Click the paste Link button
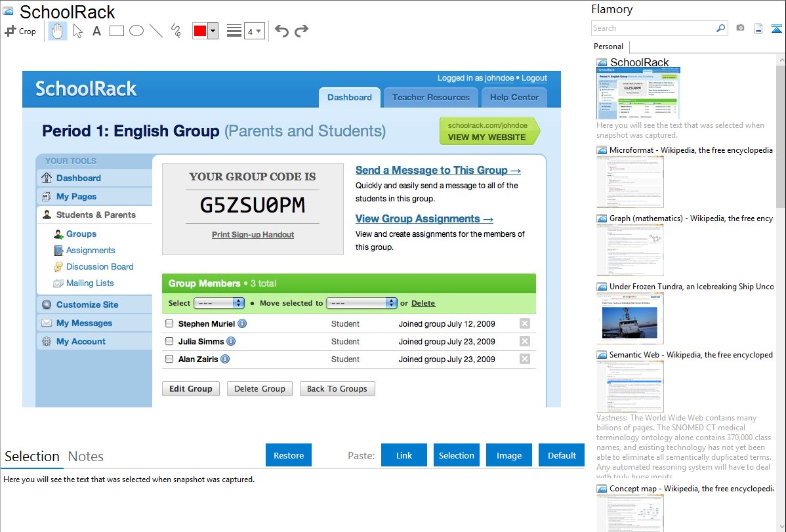The width and height of the screenshot is (786, 532). [404, 455]
